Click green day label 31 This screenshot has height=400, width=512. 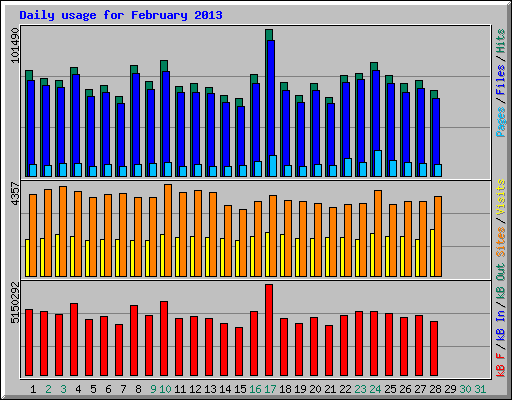[x=480, y=389]
